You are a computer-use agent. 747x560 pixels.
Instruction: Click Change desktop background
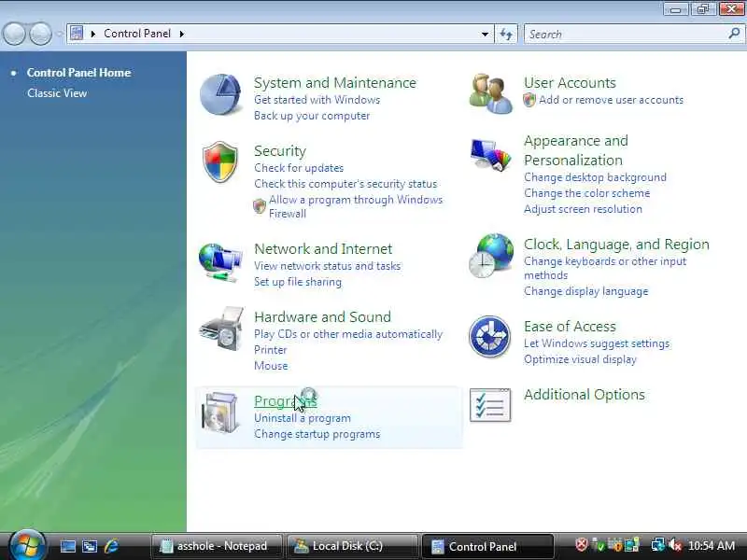pos(595,177)
